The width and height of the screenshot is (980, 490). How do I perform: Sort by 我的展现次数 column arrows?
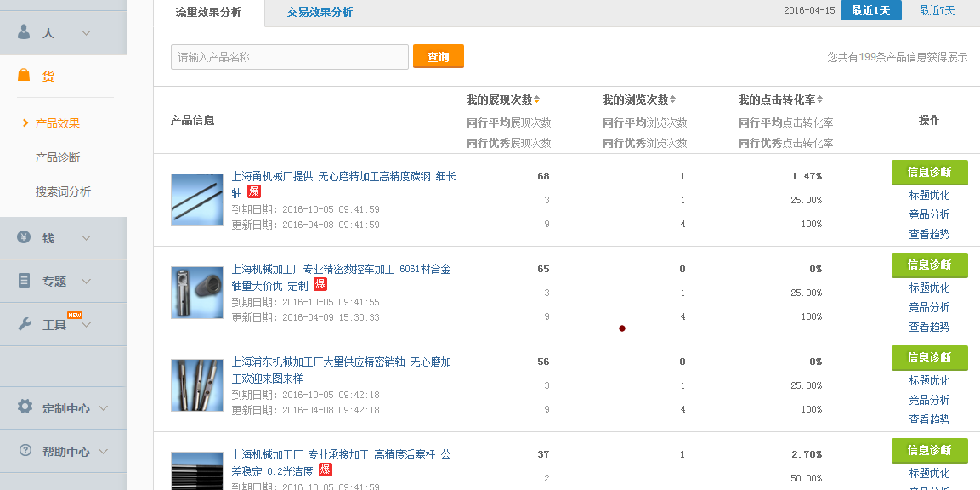point(537,100)
